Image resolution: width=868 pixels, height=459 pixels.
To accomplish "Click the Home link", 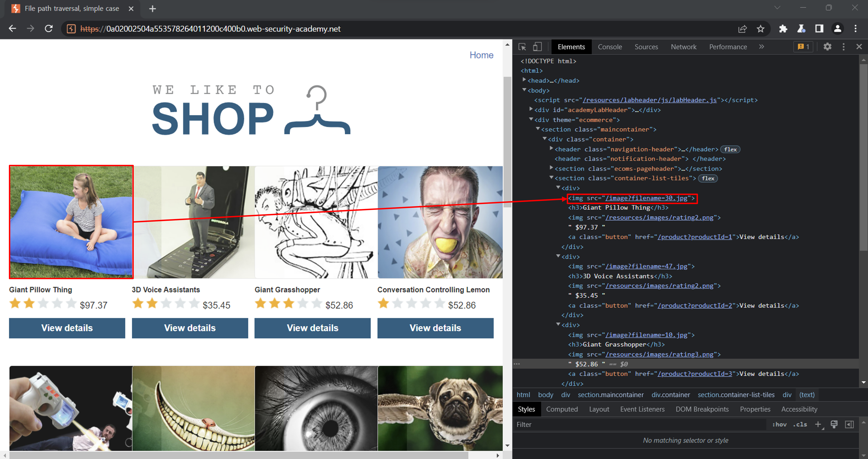I will pos(481,55).
